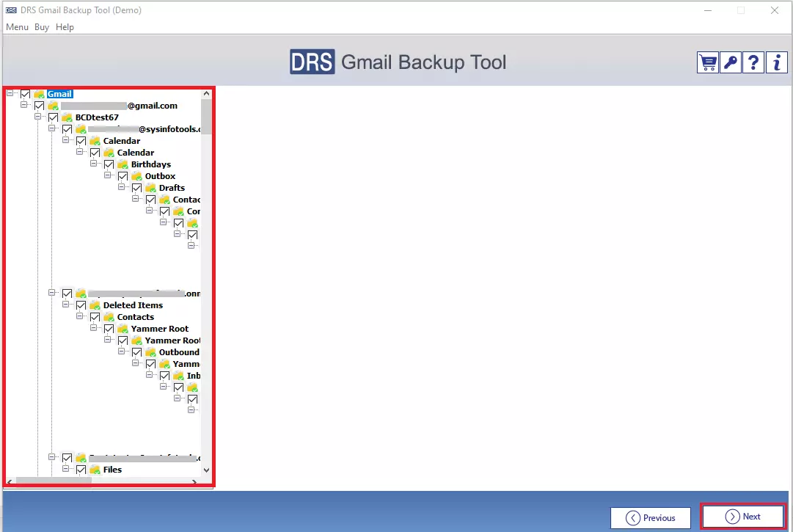Click the folder icon beside Drafts
Image resolution: width=793 pixels, height=532 pixels.
(x=150, y=188)
